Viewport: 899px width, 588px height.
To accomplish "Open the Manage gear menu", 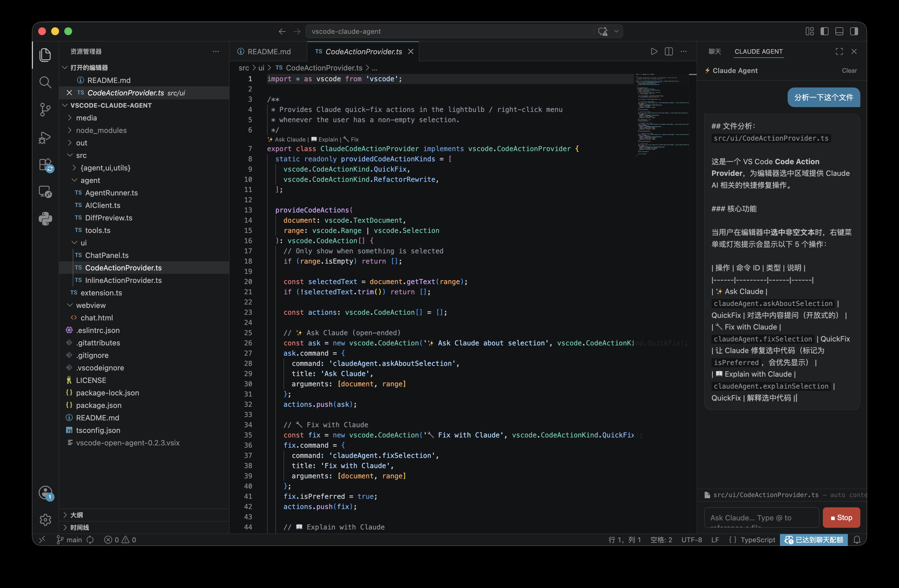I will (x=45, y=520).
